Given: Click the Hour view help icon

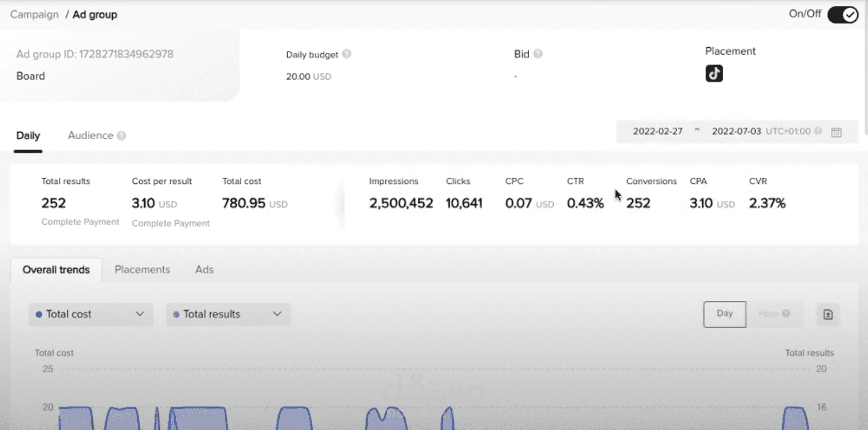Looking at the screenshot, I should click(786, 313).
